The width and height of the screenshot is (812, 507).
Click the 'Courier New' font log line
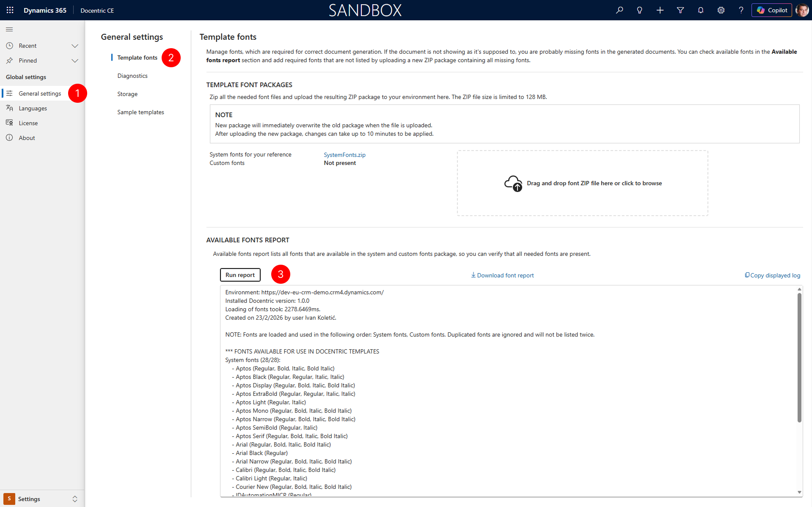point(292,487)
